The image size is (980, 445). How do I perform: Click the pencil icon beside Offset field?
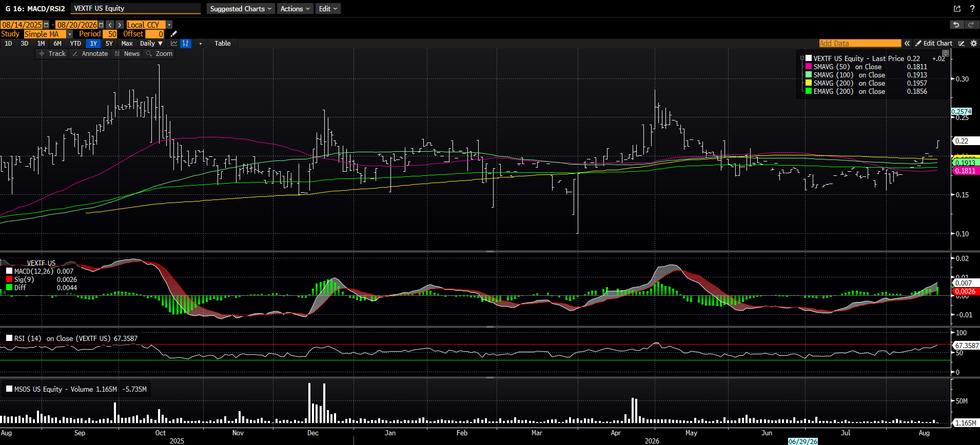173,34
